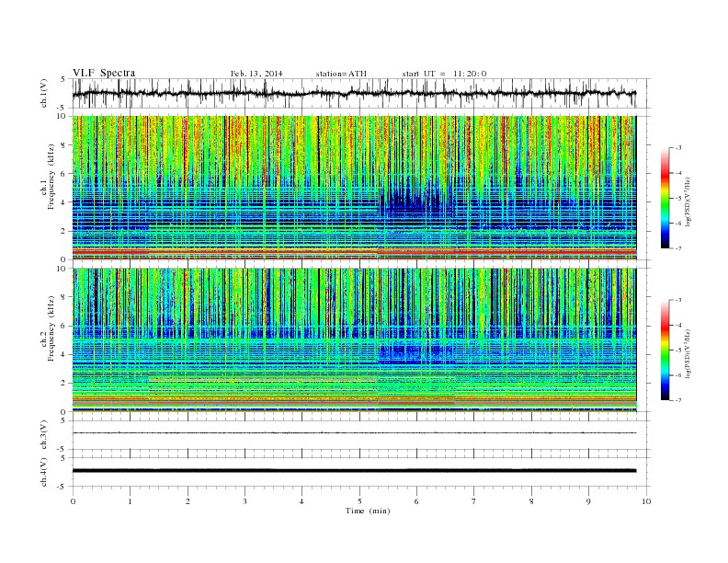This screenshot has height=563, width=728.
Task: Click the time axis tick label '5'
Action: tap(359, 501)
